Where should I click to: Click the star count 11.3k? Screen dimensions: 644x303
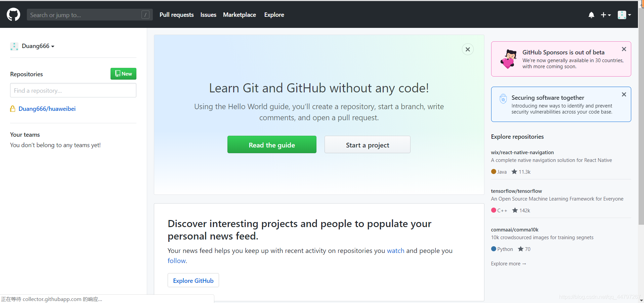click(x=521, y=172)
